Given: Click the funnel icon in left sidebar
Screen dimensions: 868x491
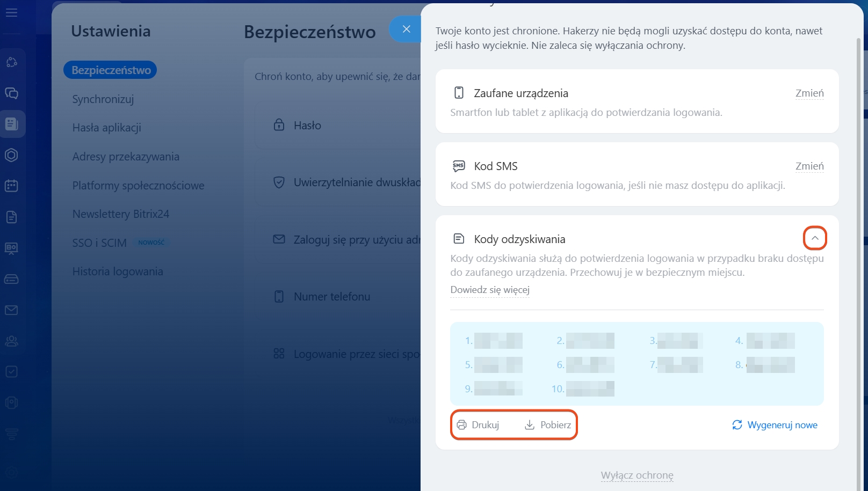Looking at the screenshot, I should point(11,434).
